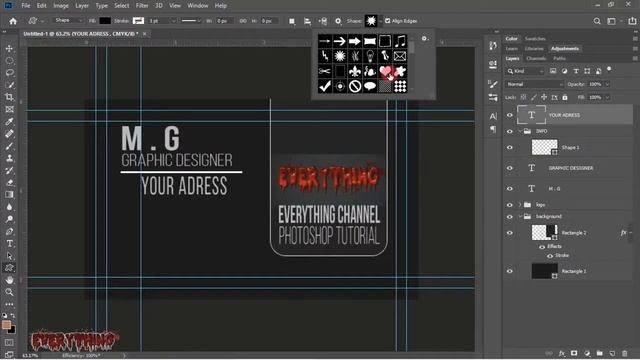Select the Hand tool
The image size is (640, 360).
[x=9, y=280]
